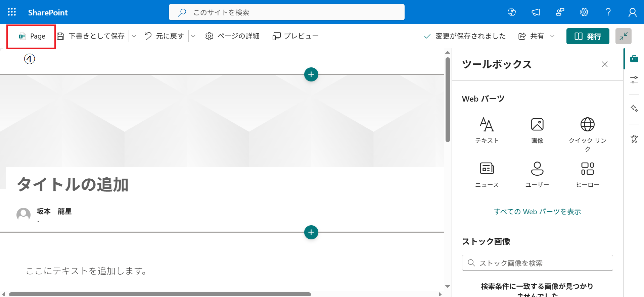Select the Text web part icon
The width and height of the screenshot is (644, 297).
[x=487, y=125]
